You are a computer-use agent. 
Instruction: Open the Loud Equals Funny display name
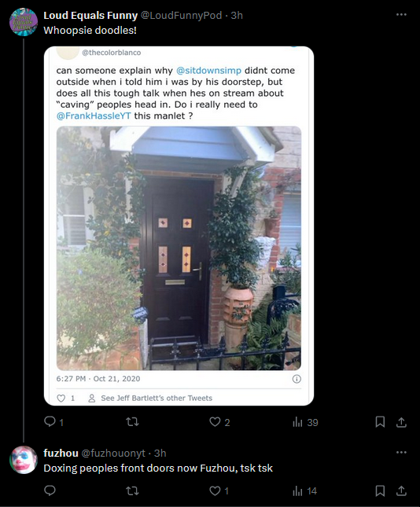[x=90, y=15]
